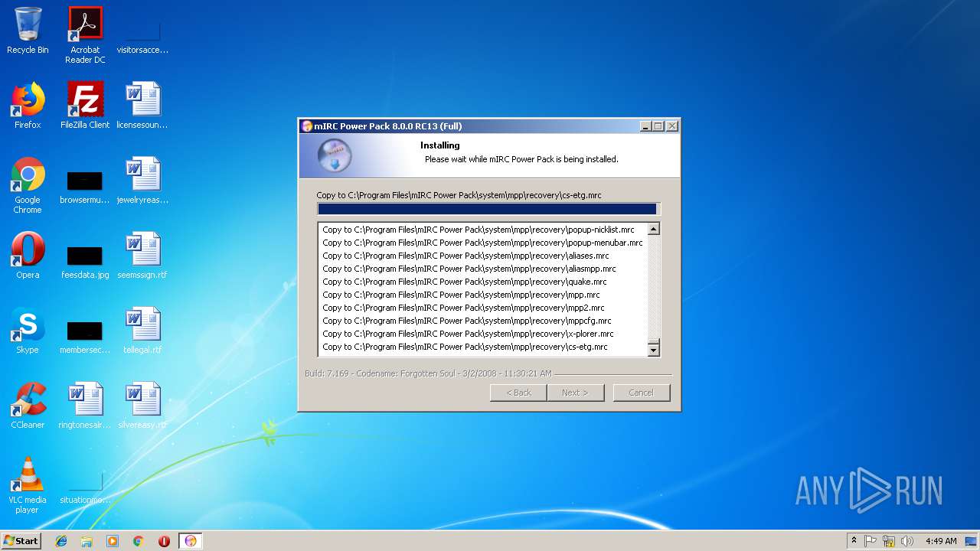Close the mIRC Power Pack installer

[x=671, y=126]
